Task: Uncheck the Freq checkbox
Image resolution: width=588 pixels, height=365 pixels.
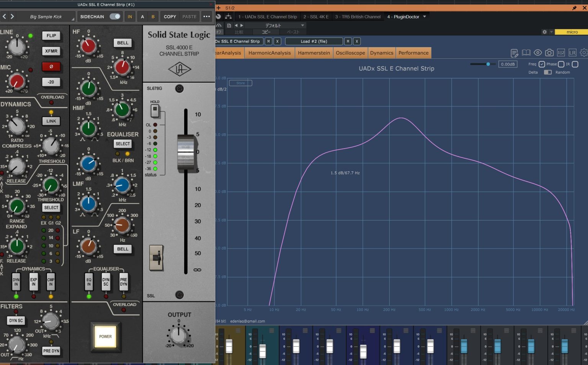Action: pyautogui.click(x=542, y=64)
